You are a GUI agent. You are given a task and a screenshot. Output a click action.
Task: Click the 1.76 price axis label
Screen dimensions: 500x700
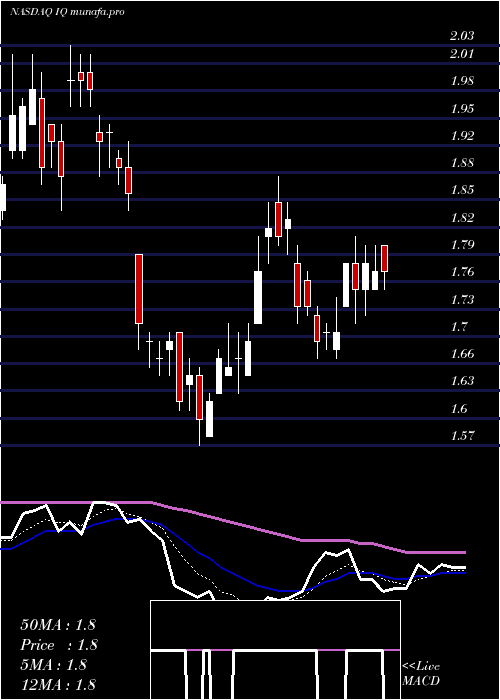pyautogui.click(x=462, y=272)
